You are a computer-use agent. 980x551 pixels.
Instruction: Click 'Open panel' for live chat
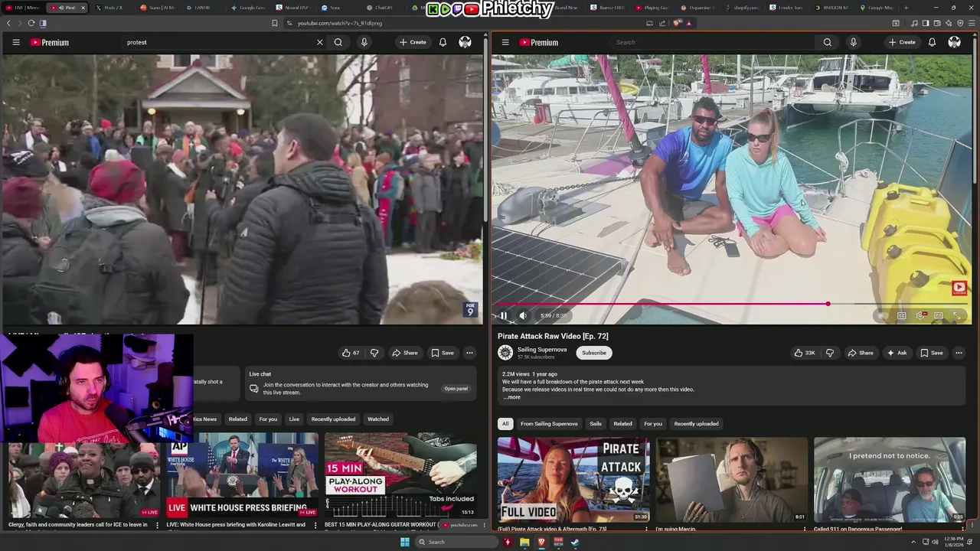tap(456, 389)
